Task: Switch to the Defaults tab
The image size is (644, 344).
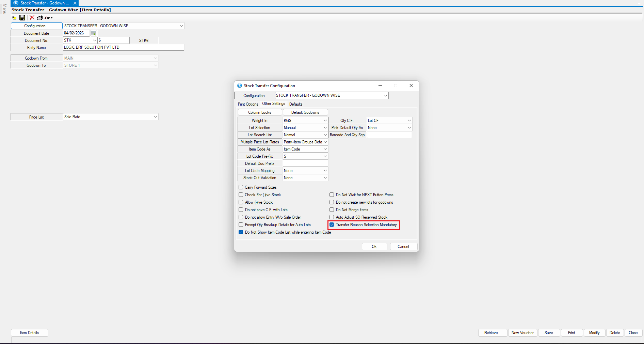Action: [296, 104]
